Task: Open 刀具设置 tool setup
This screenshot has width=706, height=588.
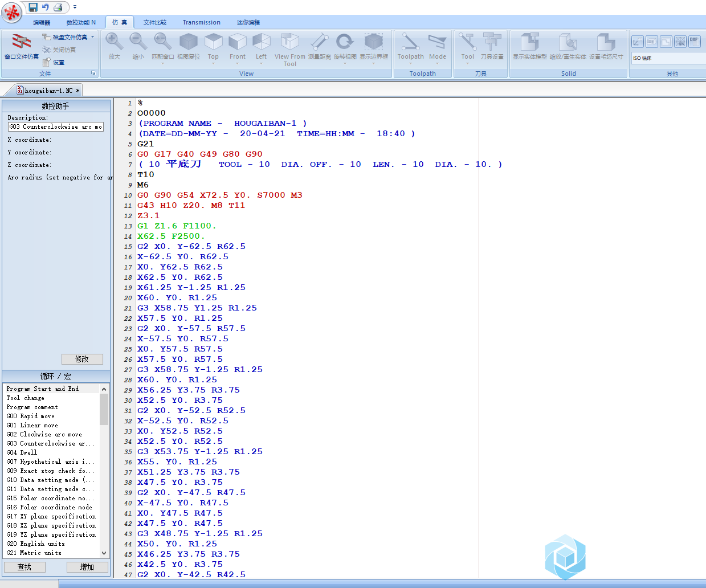Action: [492, 46]
